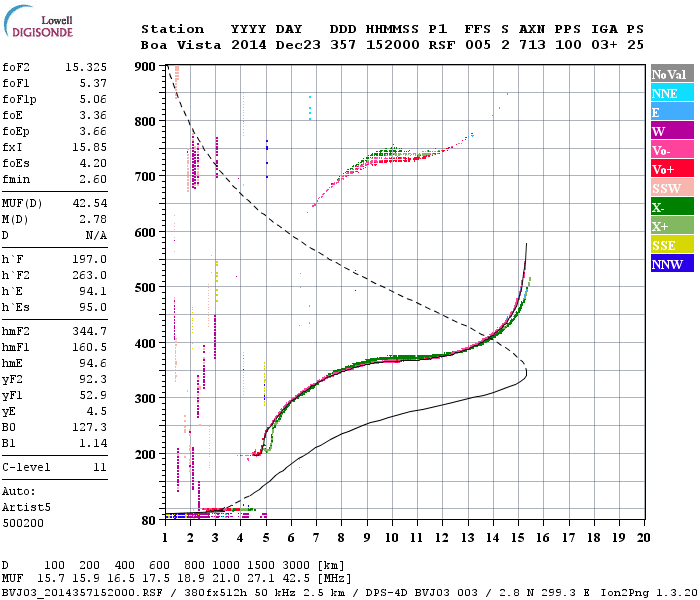Viewport: 700px width, 600px height.
Task: Select the 15 MHz frequency axis label
Action: (x=518, y=538)
